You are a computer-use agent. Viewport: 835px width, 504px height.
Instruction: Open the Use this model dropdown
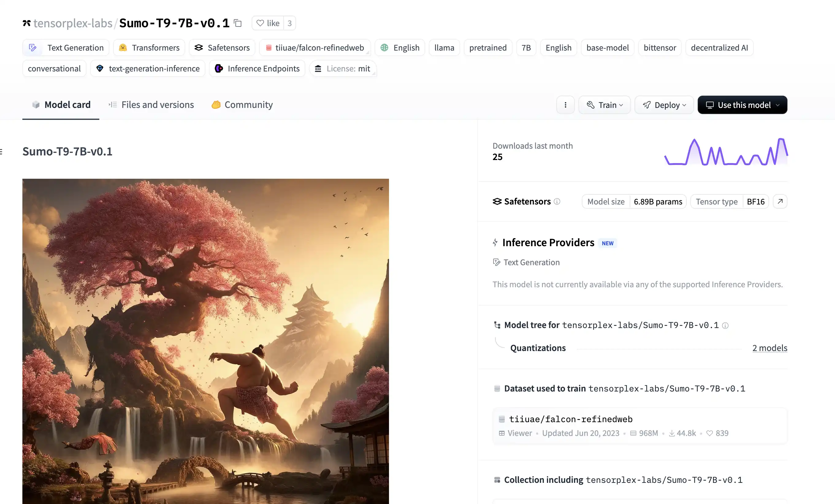click(x=742, y=105)
